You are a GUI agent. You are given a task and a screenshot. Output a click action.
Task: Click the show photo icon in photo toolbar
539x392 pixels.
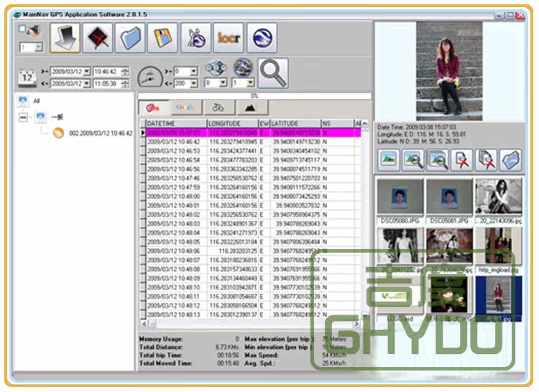[x=388, y=160]
